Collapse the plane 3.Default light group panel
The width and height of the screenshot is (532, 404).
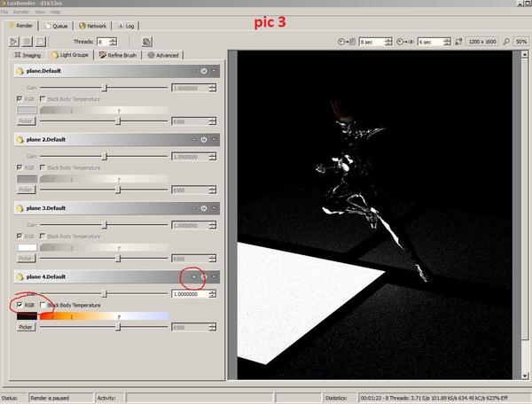[x=214, y=208]
